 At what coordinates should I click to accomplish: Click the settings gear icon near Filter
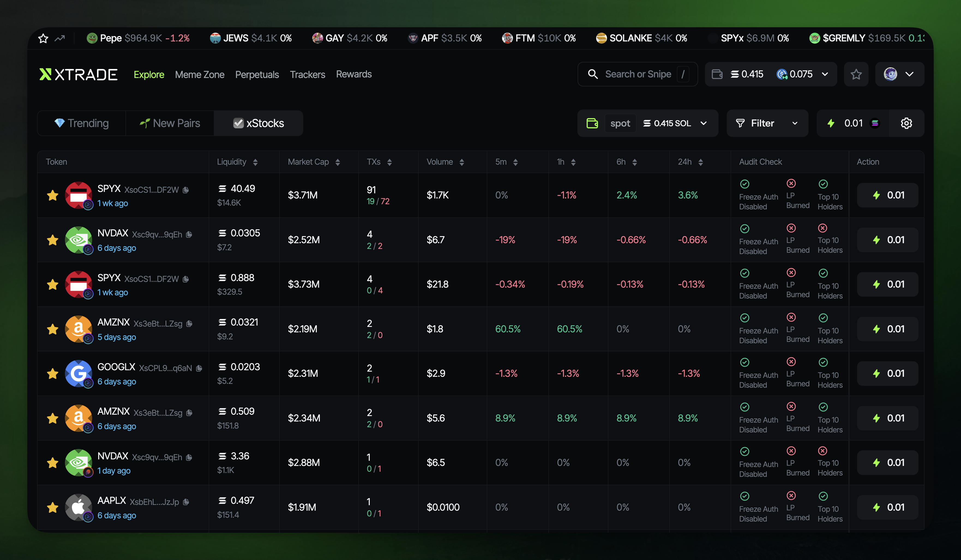tap(906, 123)
